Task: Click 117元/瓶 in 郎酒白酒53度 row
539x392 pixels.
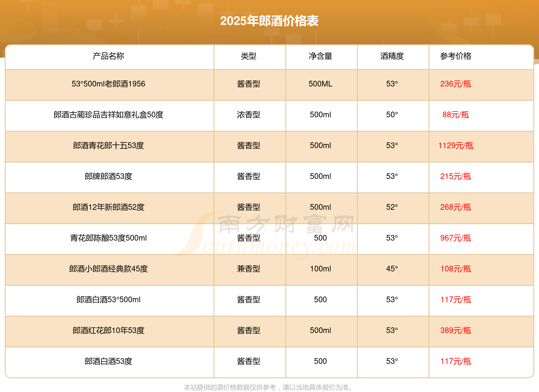Action: pyautogui.click(x=456, y=361)
